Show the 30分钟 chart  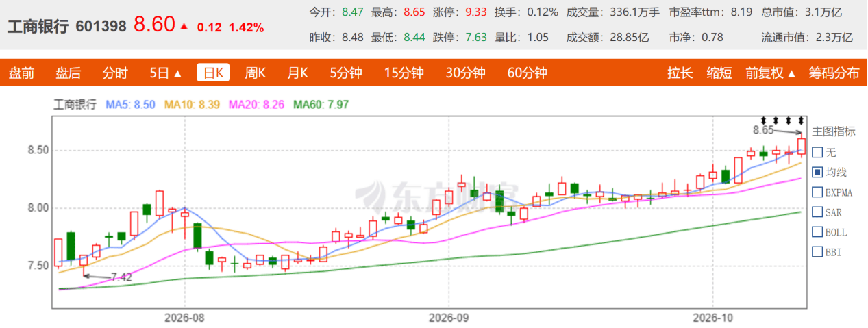(x=465, y=73)
